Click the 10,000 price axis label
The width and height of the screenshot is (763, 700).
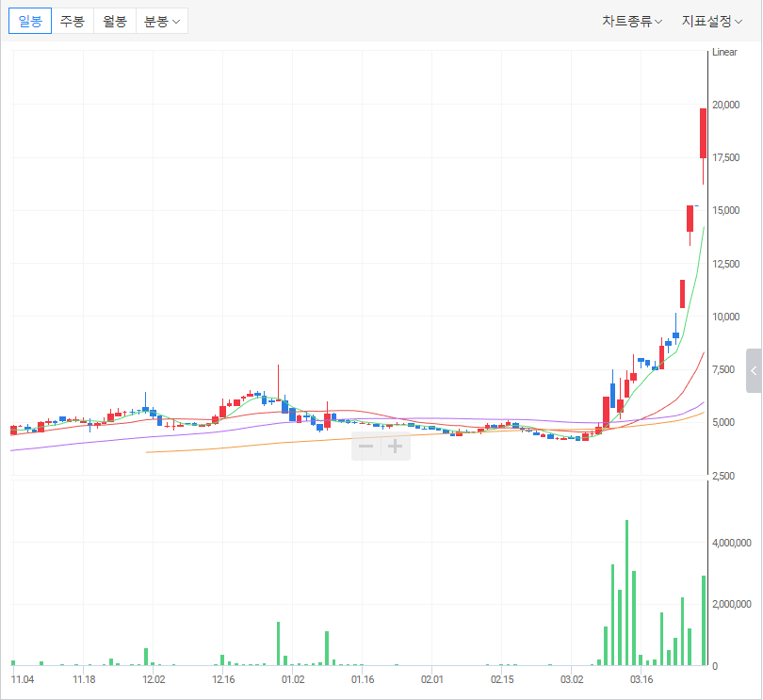(725, 317)
